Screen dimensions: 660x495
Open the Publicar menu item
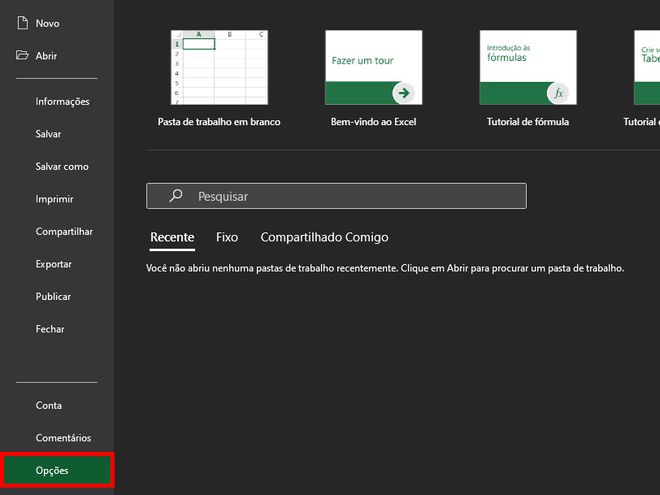[x=53, y=296]
